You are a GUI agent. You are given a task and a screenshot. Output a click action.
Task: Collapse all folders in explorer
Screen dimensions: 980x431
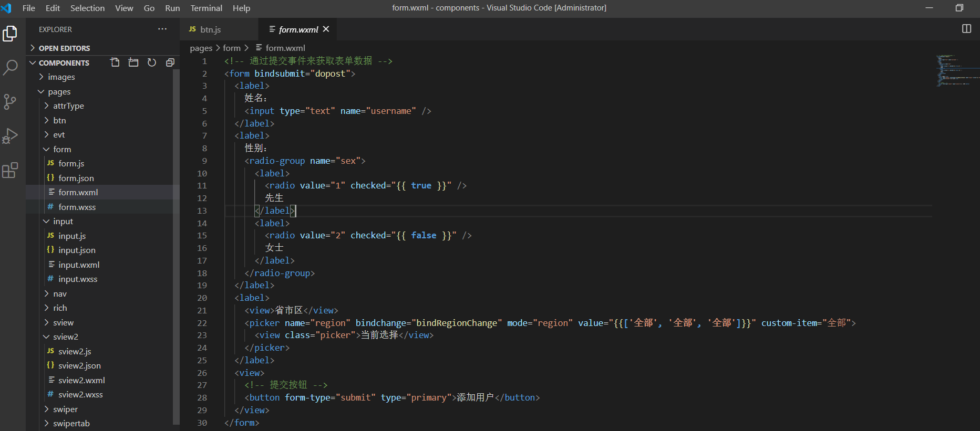coord(170,62)
